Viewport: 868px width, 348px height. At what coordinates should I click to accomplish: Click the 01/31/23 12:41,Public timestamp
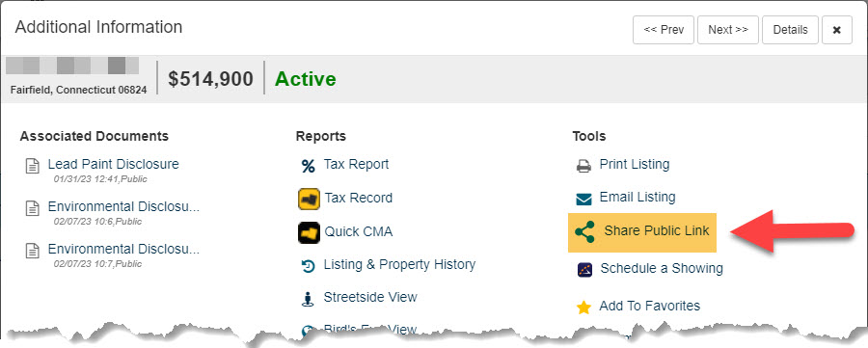tap(100, 179)
